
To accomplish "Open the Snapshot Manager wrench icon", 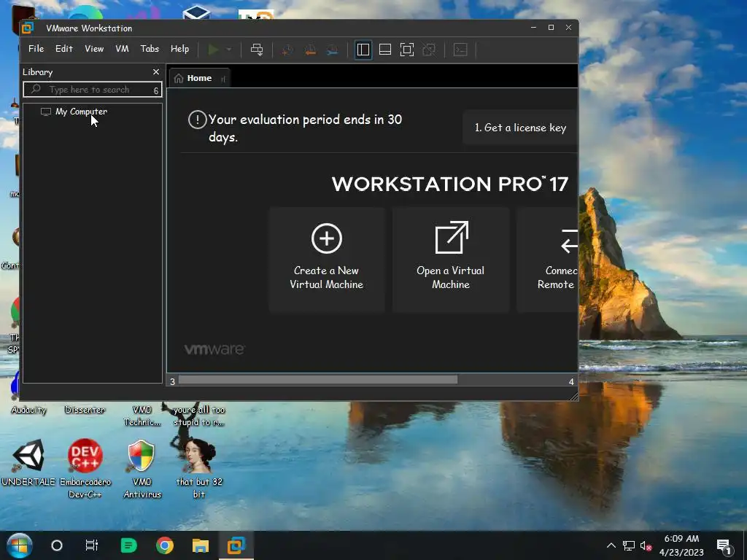I will [x=333, y=50].
